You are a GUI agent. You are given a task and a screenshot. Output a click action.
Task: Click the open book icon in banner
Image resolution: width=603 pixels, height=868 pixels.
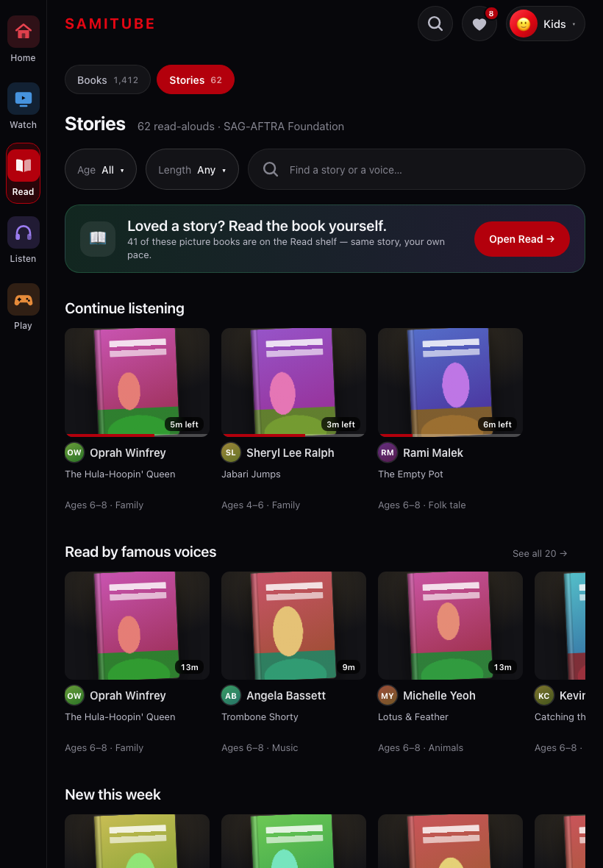98,238
